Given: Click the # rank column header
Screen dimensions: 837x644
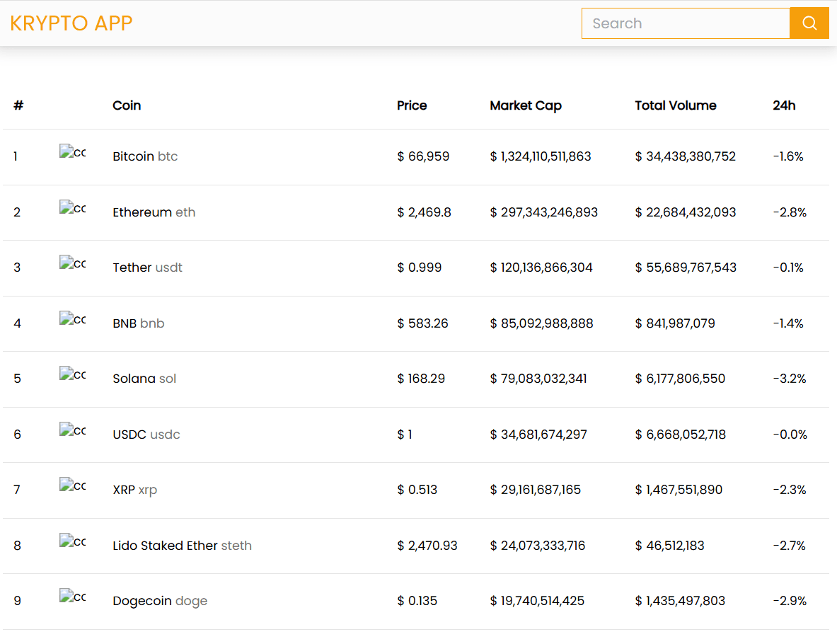Looking at the screenshot, I should click(18, 105).
